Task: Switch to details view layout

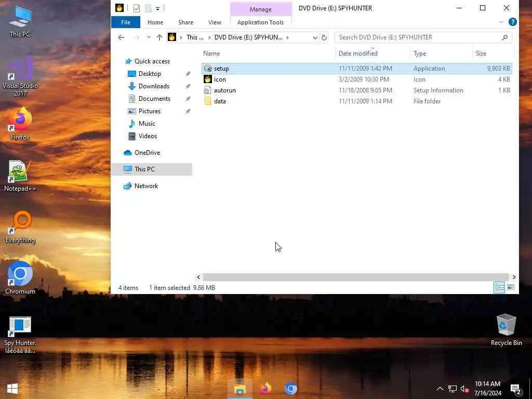Action: [499, 288]
